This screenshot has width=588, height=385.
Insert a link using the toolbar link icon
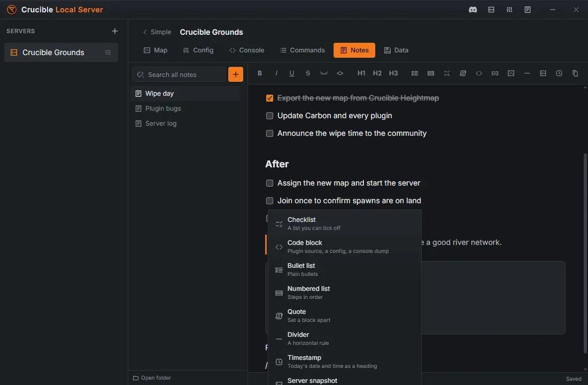pos(495,73)
